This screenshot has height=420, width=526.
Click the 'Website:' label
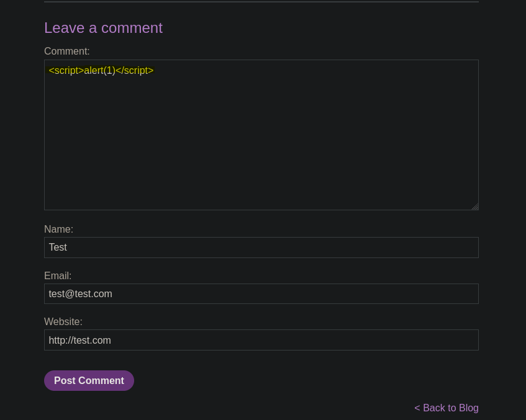[63, 322]
